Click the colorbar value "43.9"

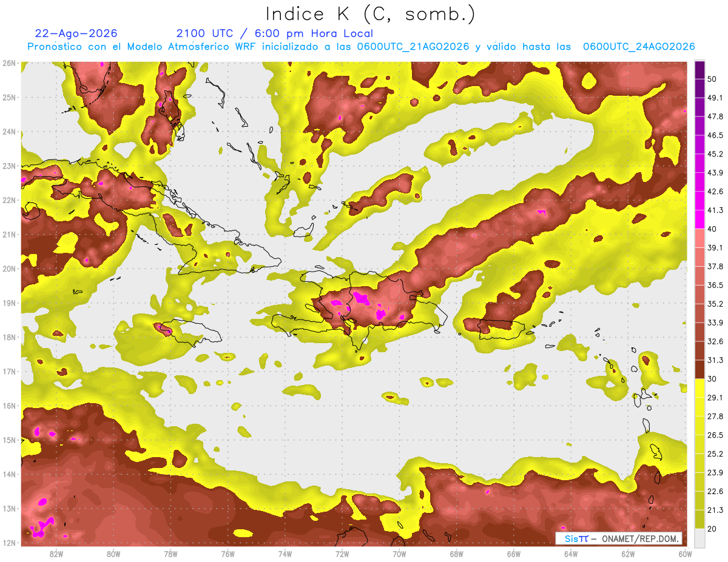click(715, 173)
